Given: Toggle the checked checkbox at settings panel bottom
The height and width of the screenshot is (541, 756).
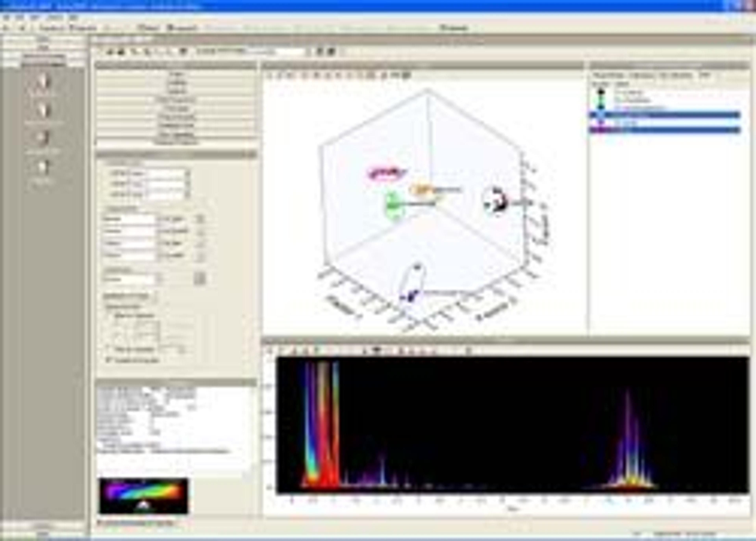Looking at the screenshot, I should click(108, 360).
